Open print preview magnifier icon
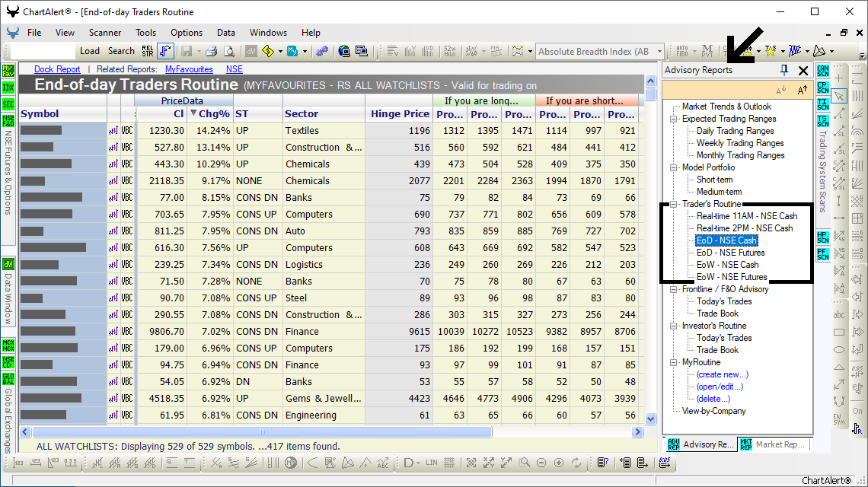The image size is (868, 487). (228, 52)
